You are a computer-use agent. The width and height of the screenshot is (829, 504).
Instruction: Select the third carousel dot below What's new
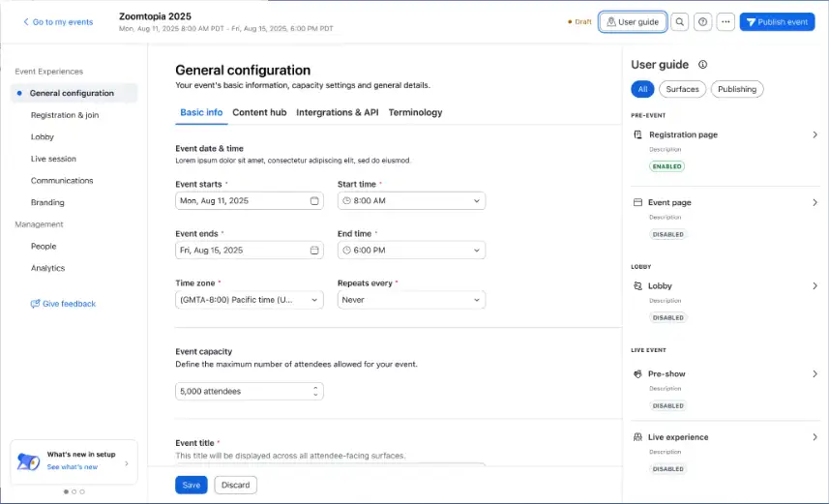coord(82,491)
